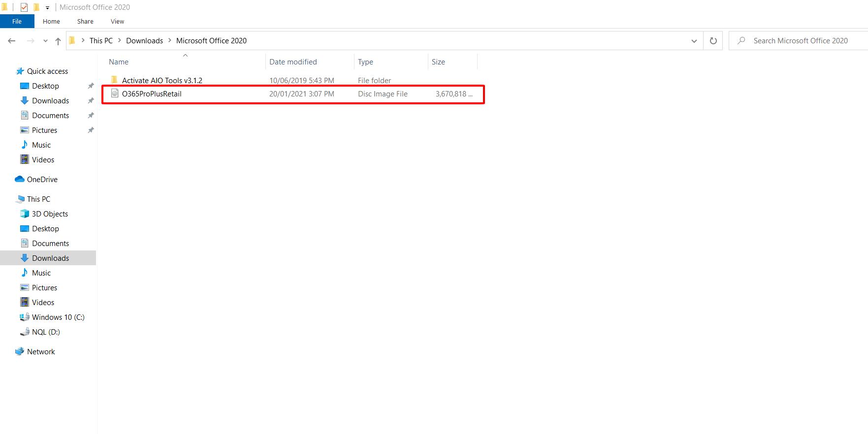868x434 pixels.
Task: Click the This PC computer icon
Action: point(20,199)
